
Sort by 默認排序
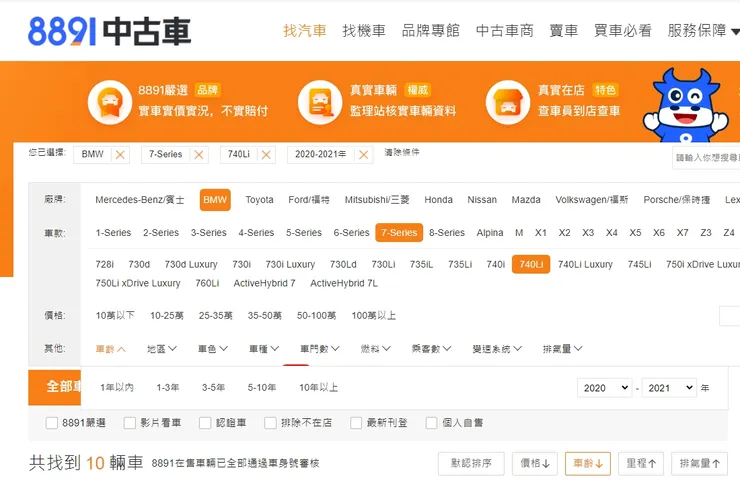tap(471, 464)
